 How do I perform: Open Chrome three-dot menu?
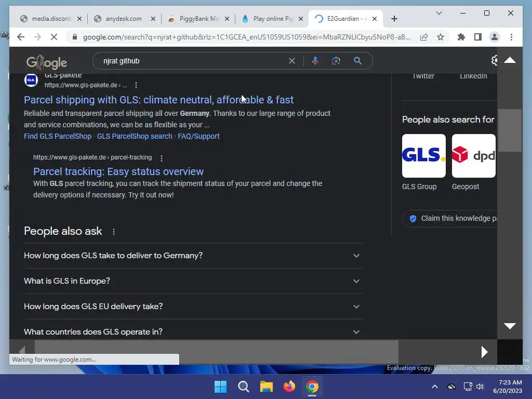511,37
